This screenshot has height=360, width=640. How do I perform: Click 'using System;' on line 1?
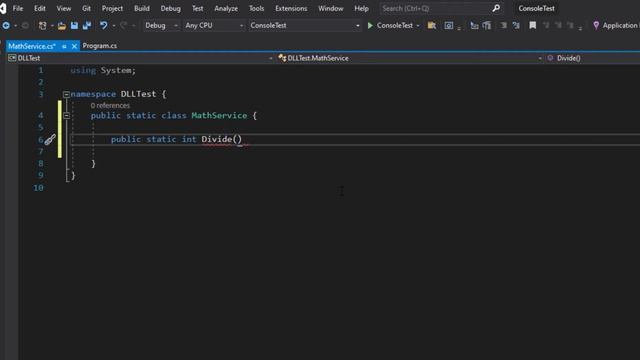click(103, 70)
